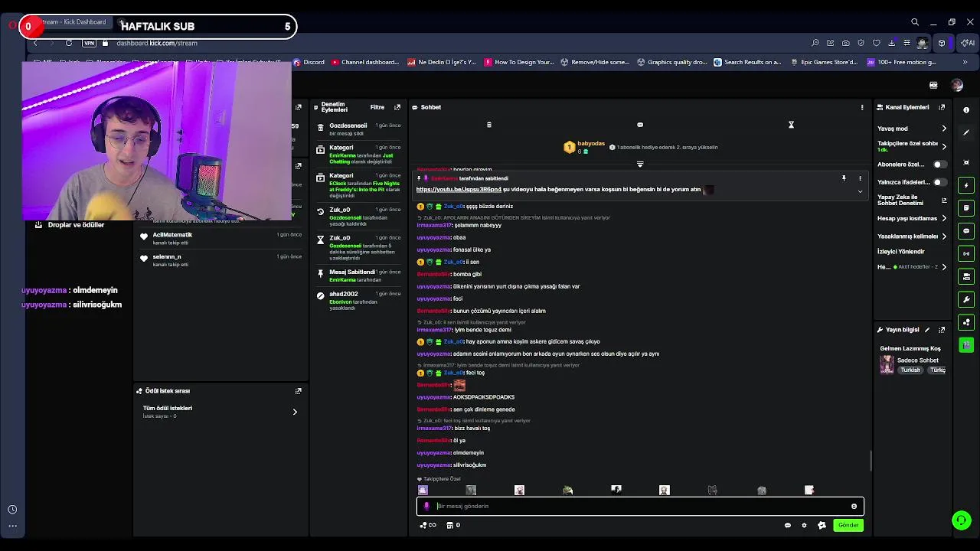Open the emoji picker in the message box
The image size is (980, 551).
[854, 506]
